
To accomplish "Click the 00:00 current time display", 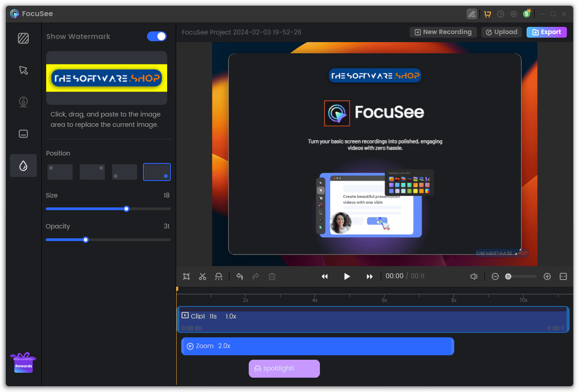I will coord(394,276).
